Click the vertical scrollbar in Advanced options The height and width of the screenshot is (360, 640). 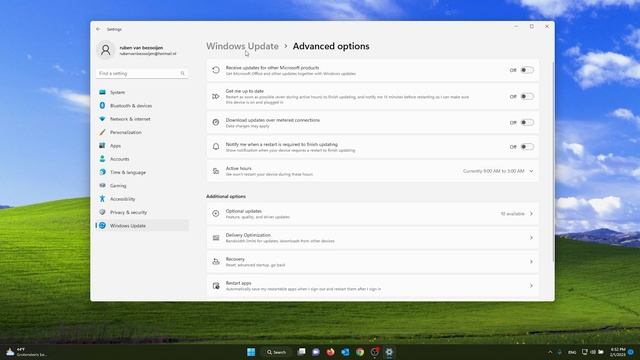click(x=553, y=161)
